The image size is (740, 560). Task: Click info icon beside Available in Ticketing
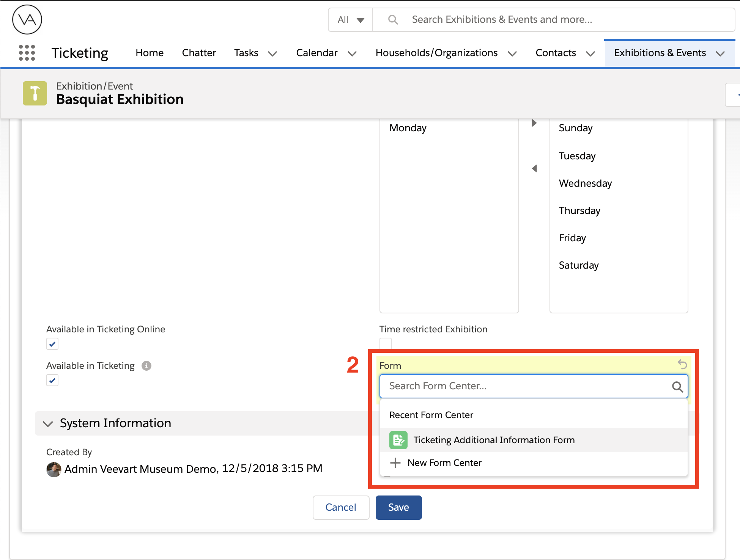146,366
